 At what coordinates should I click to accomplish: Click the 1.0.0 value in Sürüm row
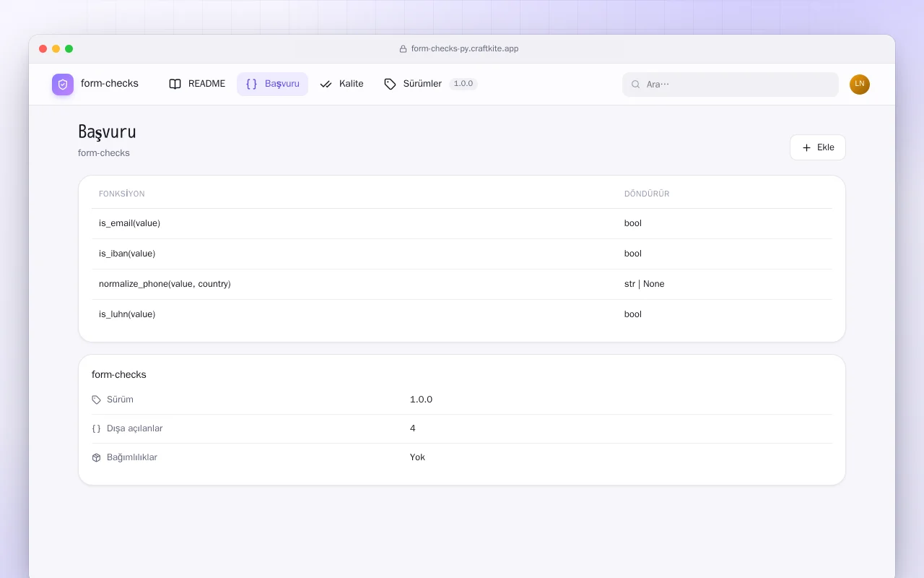(421, 400)
